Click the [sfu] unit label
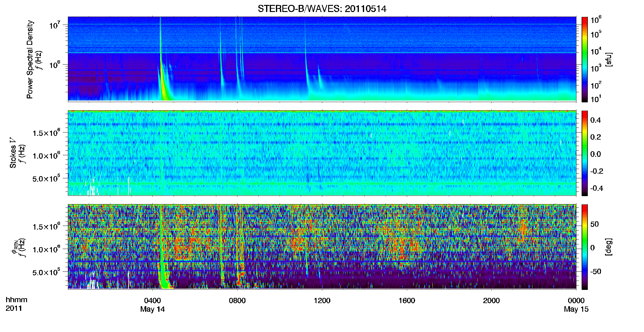The height and width of the screenshot is (332, 644). [608, 60]
